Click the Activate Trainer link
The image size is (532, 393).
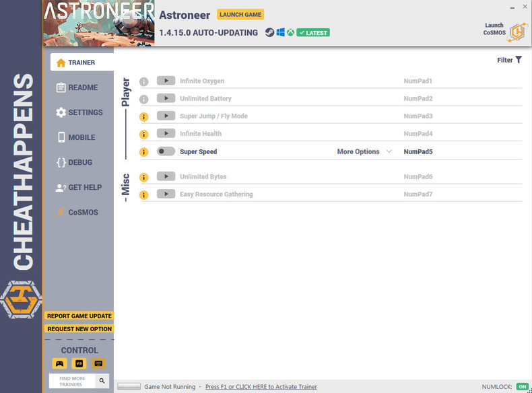click(x=261, y=386)
